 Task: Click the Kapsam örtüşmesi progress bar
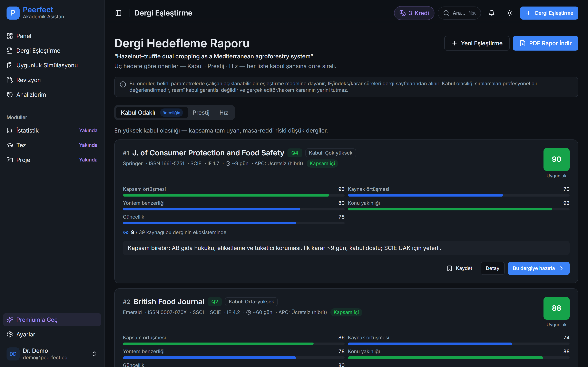click(234, 195)
